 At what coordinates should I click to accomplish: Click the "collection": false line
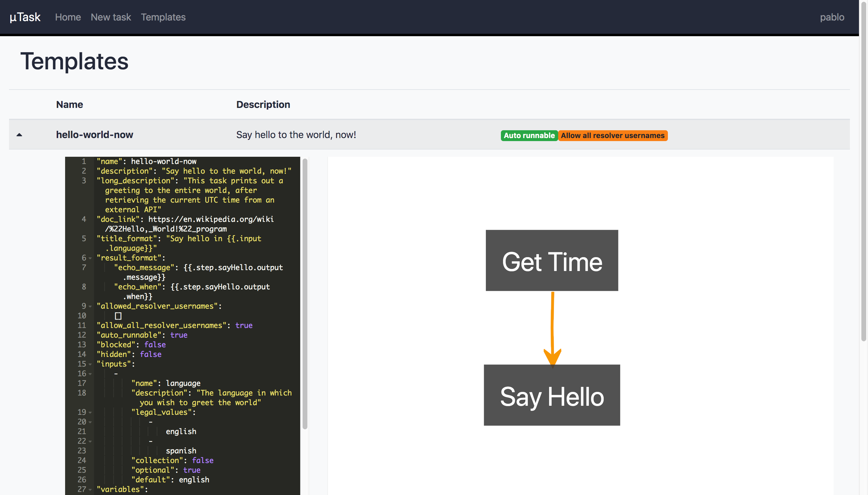click(172, 460)
